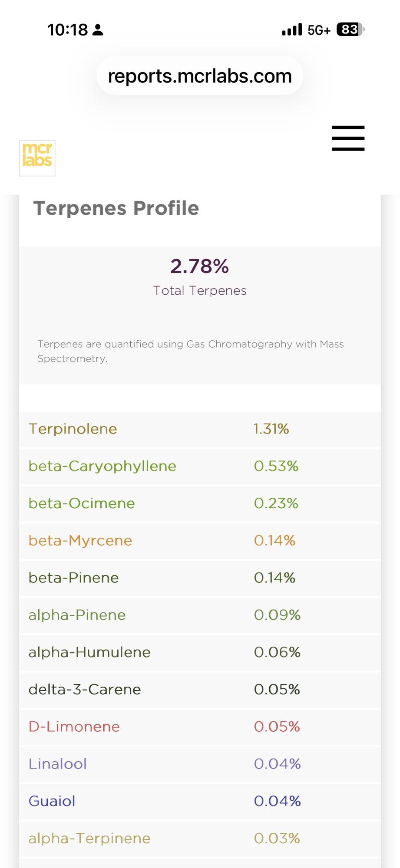Tap the cellular signal bars icon
400x868 pixels.
291,30
